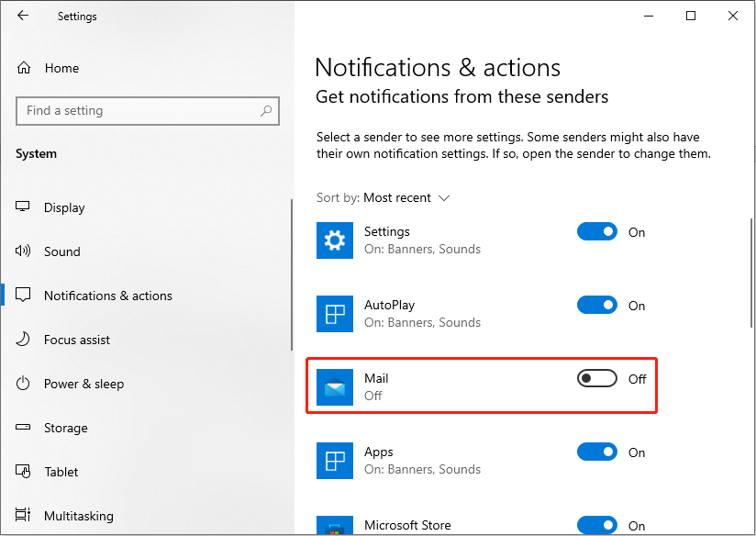Click the search magnifier icon
The image size is (756, 536).
tap(266, 111)
